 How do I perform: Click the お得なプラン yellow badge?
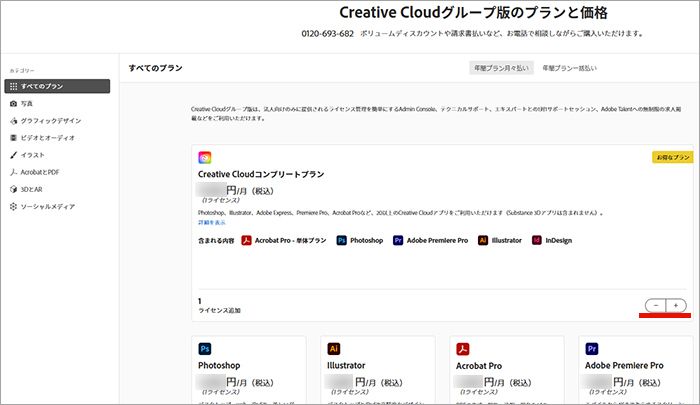tap(673, 157)
